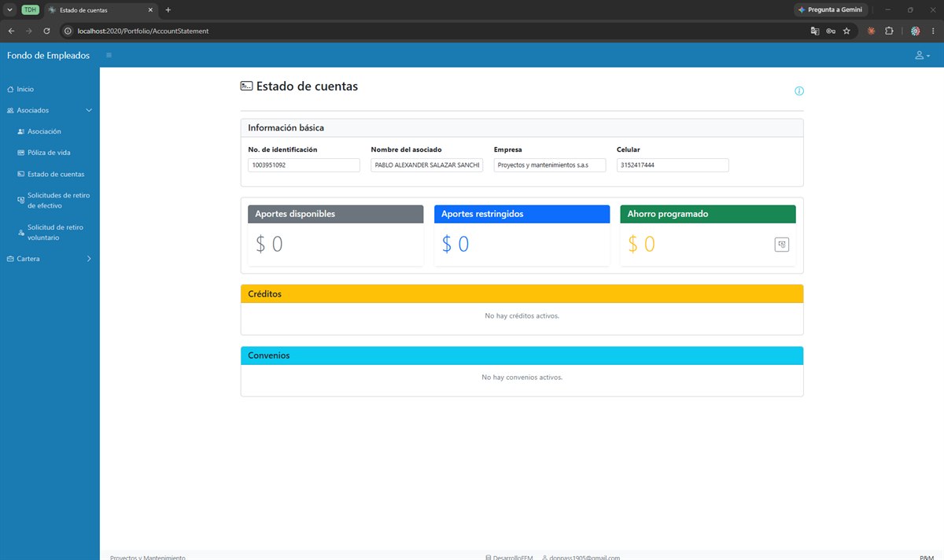The image size is (944, 560).
Task: Click the Ahorro programado green header
Action: (708, 214)
